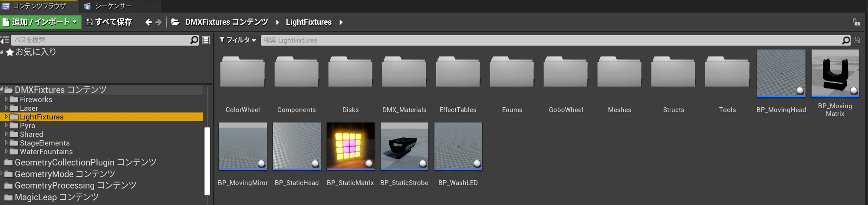Click the navigate back arrow icon
868x205 pixels.
click(x=148, y=22)
